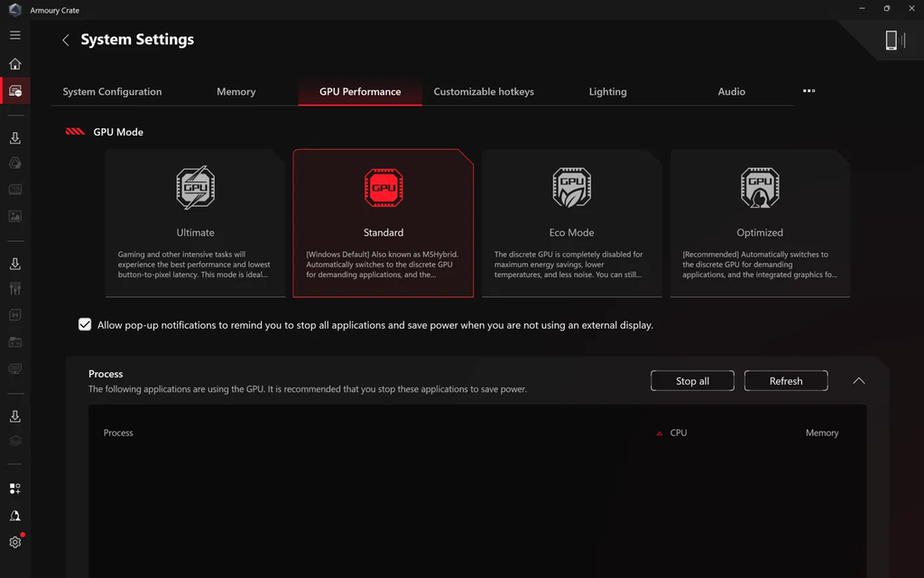Screen dimensions: 924x578
Task: Collapse the Process panel with the chevron
Action: 859,381
